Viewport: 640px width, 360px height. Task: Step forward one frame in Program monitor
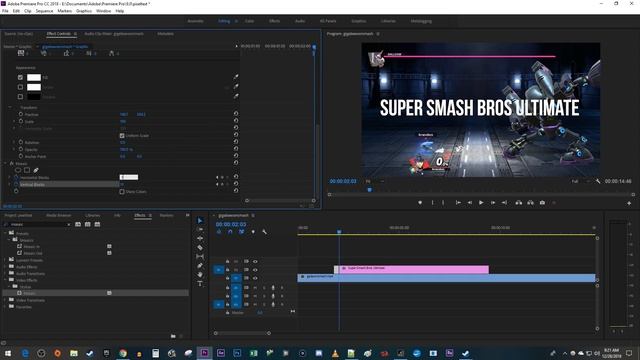[493, 202]
